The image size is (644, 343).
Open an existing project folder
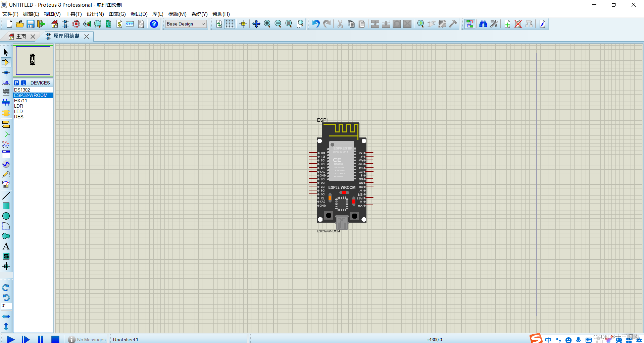point(20,24)
